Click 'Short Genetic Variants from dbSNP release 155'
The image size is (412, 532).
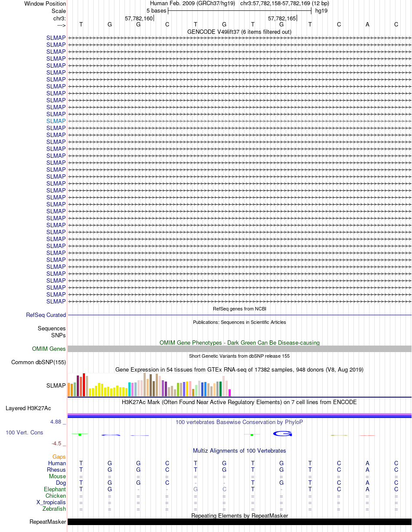239,356
